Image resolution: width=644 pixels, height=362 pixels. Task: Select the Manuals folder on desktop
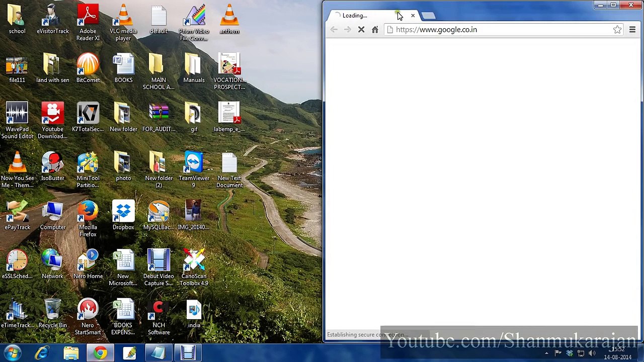pyautogui.click(x=194, y=68)
